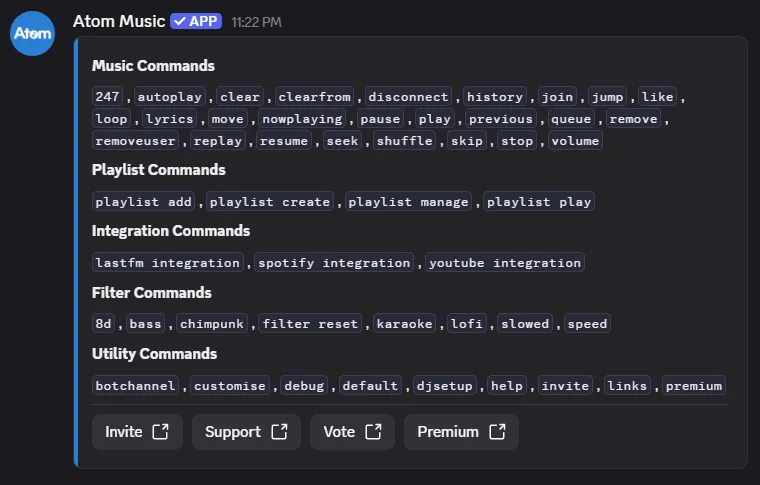Click the 'help' utility tag
The height and width of the screenshot is (485, 760).
click(x=507, y=386)
